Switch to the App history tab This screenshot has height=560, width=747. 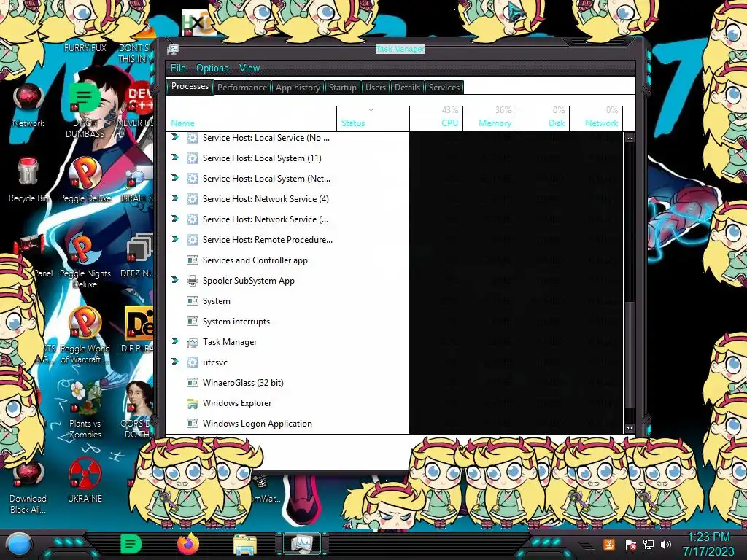[x=298, y=87]
